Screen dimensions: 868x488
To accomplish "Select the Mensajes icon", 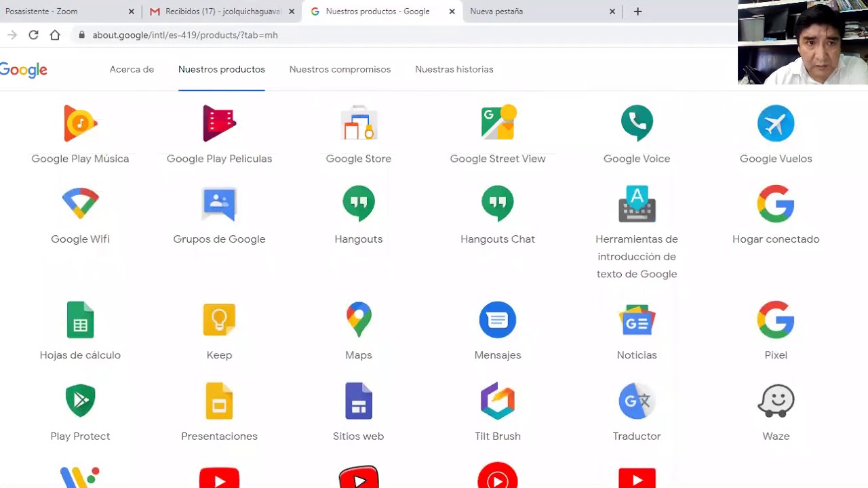I will tap(498, 320).
